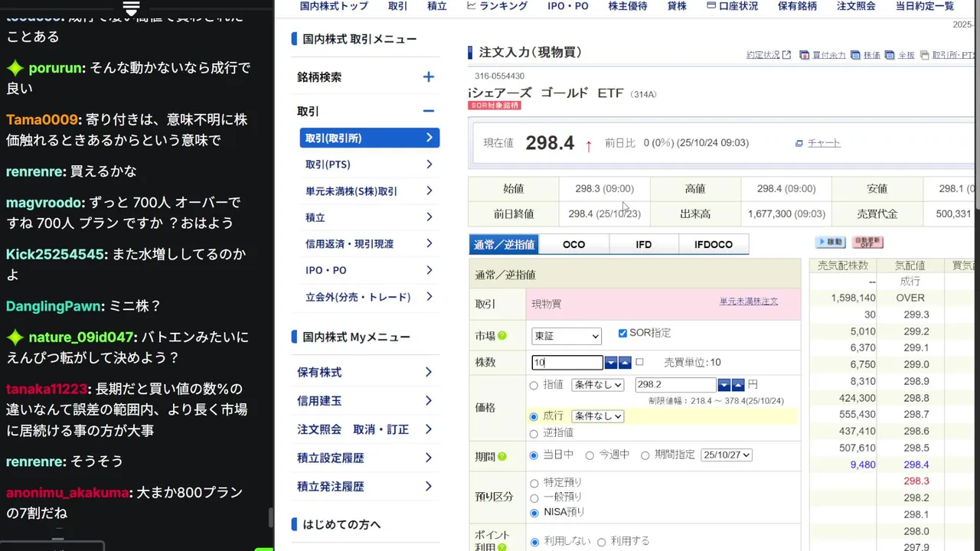Open 株主優待 in top navigation
980x551 pixels.
(x=628, y=6)
